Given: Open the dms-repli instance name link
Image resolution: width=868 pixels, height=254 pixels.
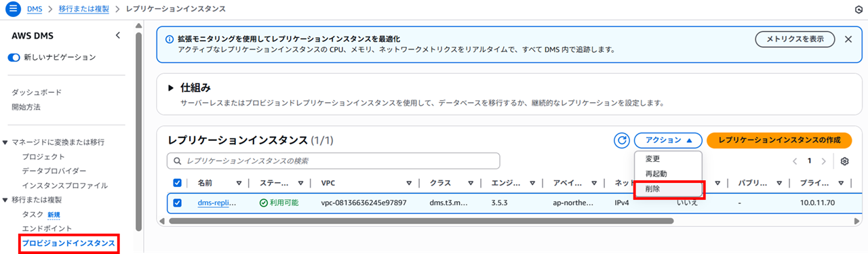Looking at the screenshot, I should point(217,203).
